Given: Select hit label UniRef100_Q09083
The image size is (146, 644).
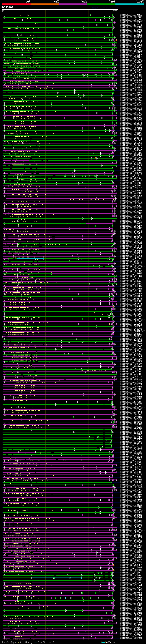Looking at the screenshot, I should coord(131,82).
